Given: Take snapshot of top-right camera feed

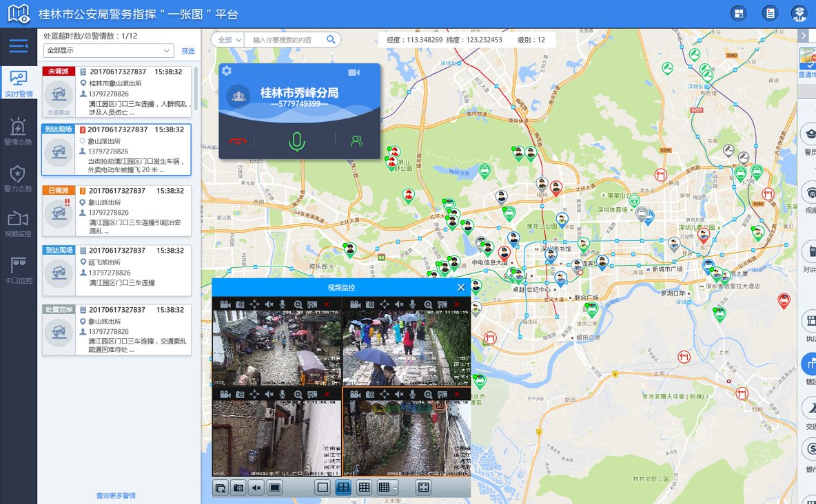Looking at the screenshot, I should coord(370,304).
